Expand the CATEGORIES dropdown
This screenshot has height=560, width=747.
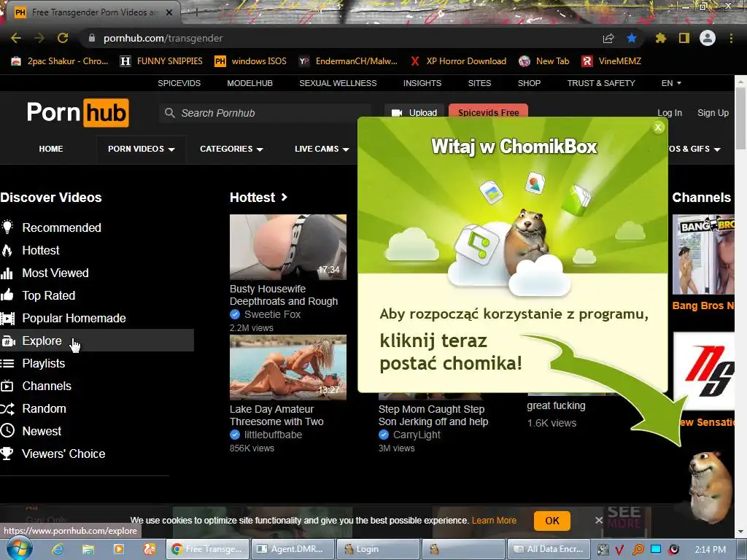[231, 149]
